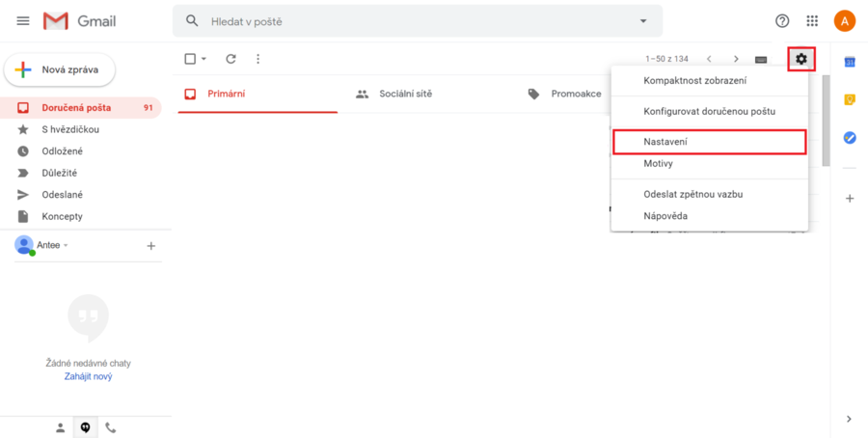Viewport: 868px width, 438px height.
Task: Open the Google apps grid
Action: tap(812, 21)
